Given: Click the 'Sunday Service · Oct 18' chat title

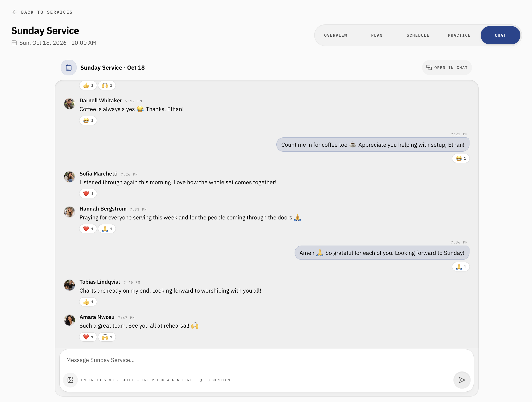Looking at the screenshot, I should click(112, 68).
